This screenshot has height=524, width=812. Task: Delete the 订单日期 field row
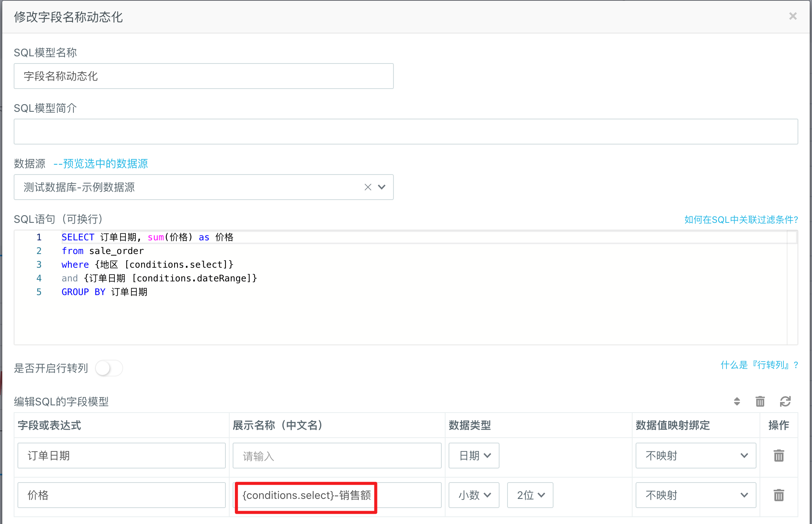click(x=779, y=456)
